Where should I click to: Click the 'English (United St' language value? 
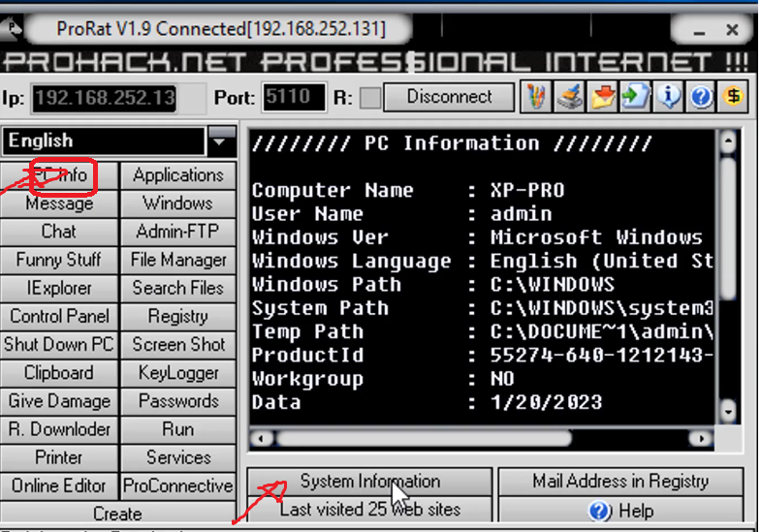click(x=601, y=262)
